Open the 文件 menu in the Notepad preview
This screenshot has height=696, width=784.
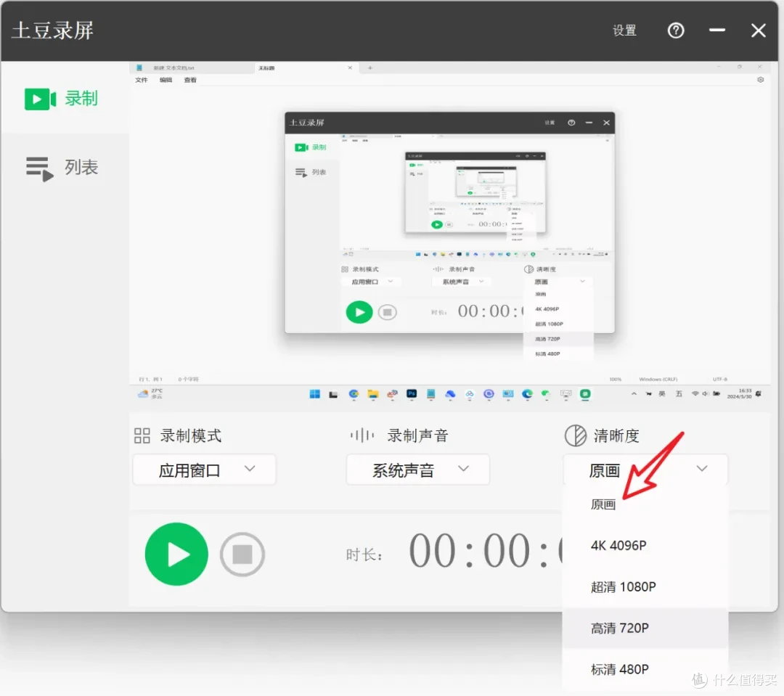142,80
